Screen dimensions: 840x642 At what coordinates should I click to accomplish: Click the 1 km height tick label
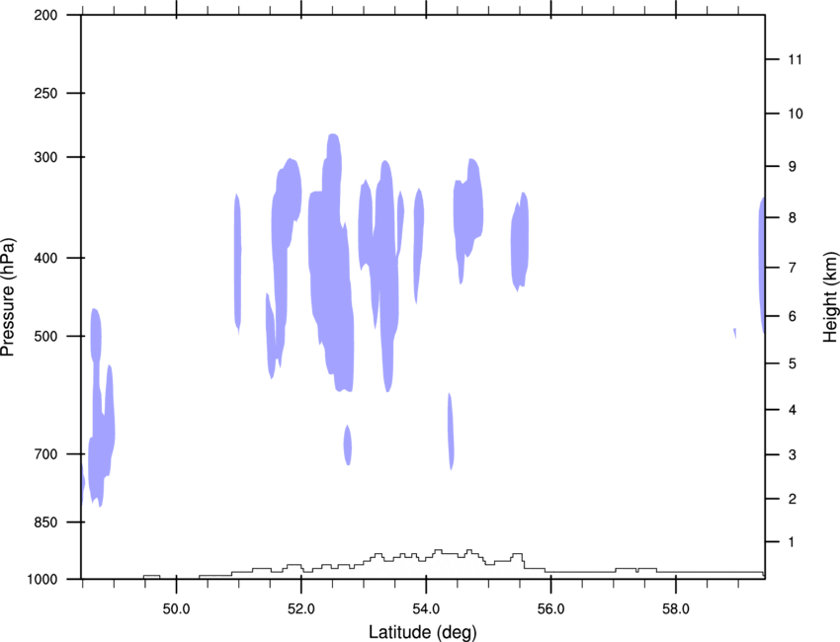(x=792, y=542)
